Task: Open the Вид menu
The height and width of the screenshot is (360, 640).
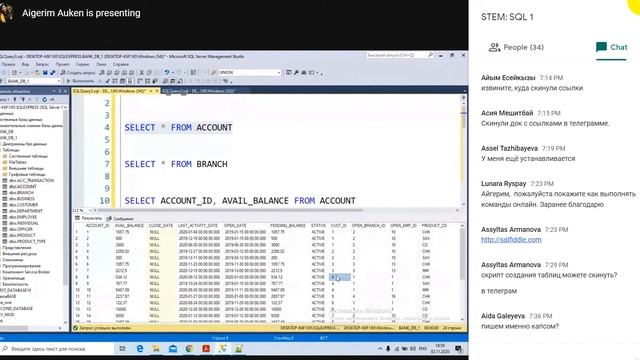Action: 25,64
